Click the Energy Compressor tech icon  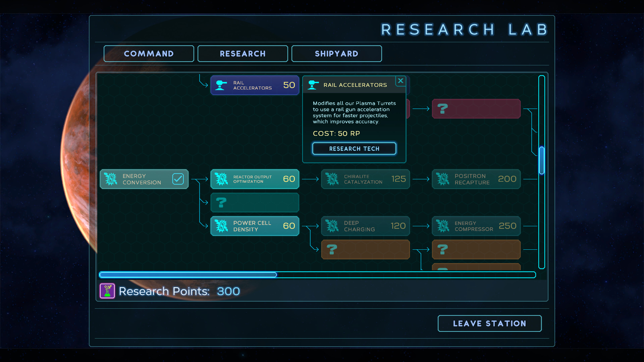coord(443,226)
